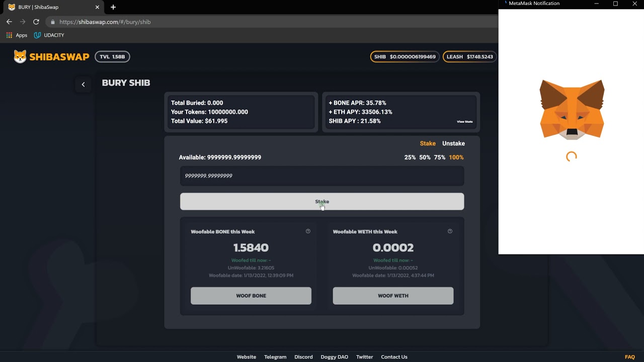The image size is (644, 362).
Task: Open the Contact Us footer link
Action: coord(394,357)
